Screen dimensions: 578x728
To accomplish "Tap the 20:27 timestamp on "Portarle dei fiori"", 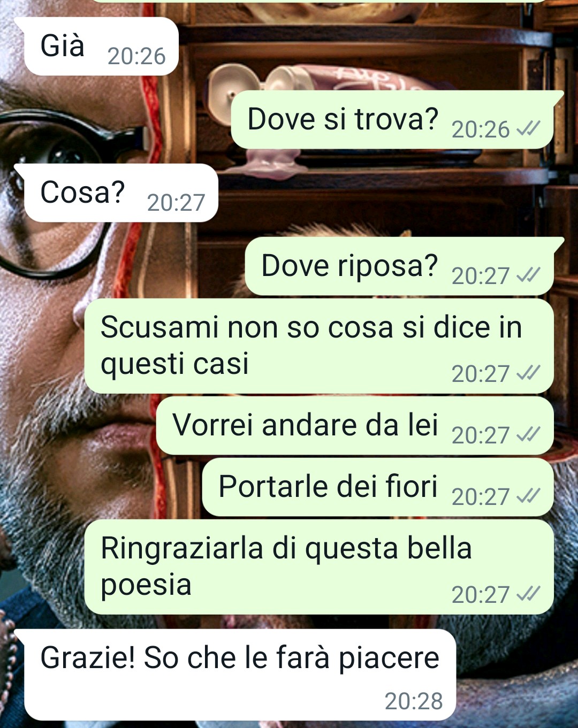I will (x=480, y=497).
